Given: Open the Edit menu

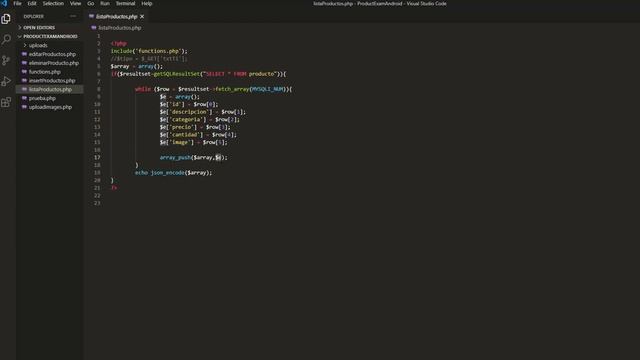Looking at the screenshot, I should [32, 3].
